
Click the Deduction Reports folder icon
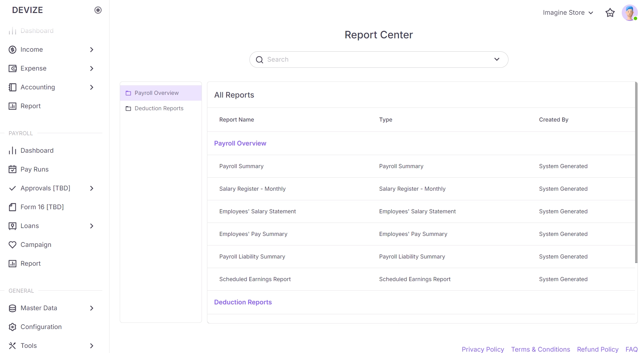click(128, 109)
